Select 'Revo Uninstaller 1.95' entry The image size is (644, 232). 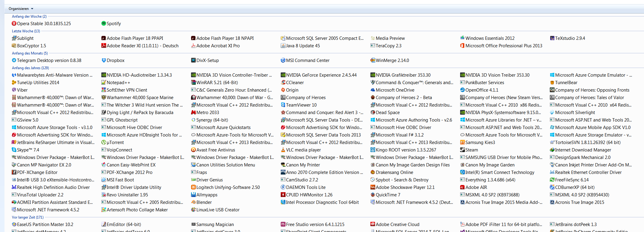[x=125, y=195]
